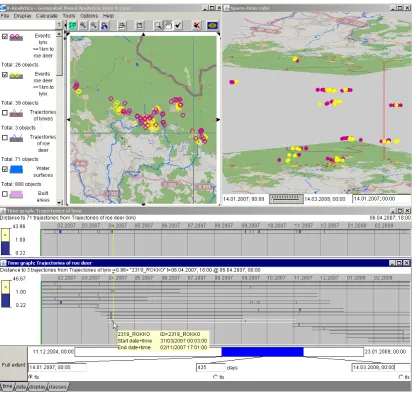Image resolution: width=413 pixels, height=395 pixels.
Task: Click the Trajectories of lynxes legend symbol
Action: pyautogui.click(x=16, y=113)
